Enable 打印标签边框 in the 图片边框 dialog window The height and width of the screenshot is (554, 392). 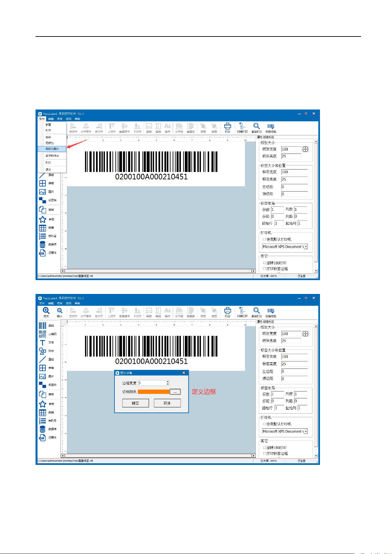coord(264,453)
